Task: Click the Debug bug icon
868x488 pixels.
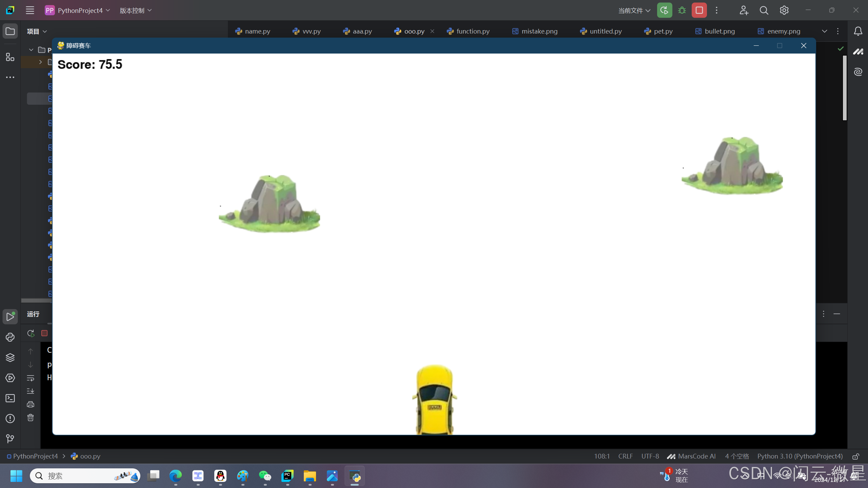Action: pos(682,11)
